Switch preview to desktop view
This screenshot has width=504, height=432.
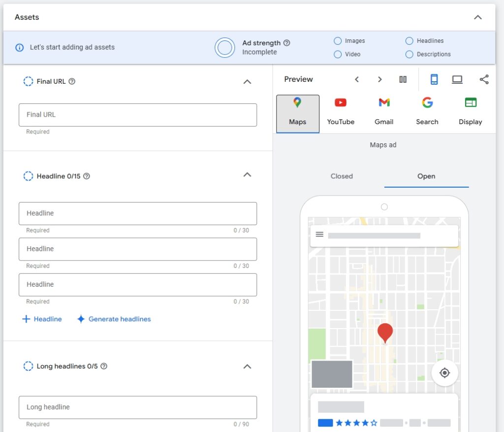[x=457, y=79]
